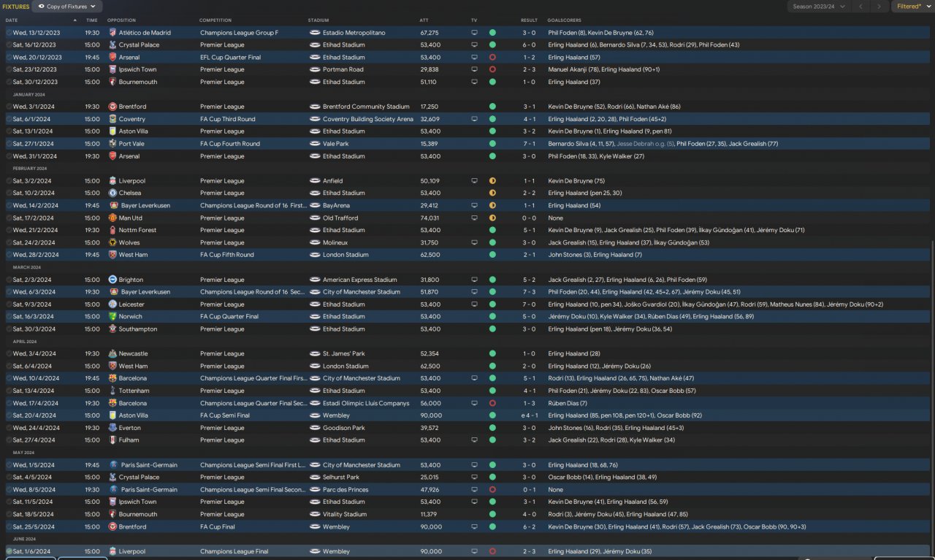Click red loss indicator in Arsenal 20/12/2023 row
935x560 pixels.
[x=492, y=58]
